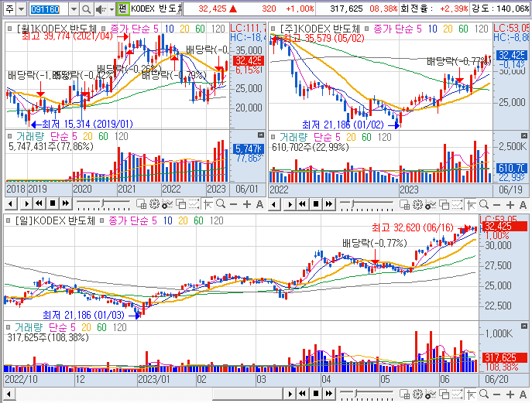
Task: Click overlapping windows icon in monthly toolbar
Action: pos(181,204)
